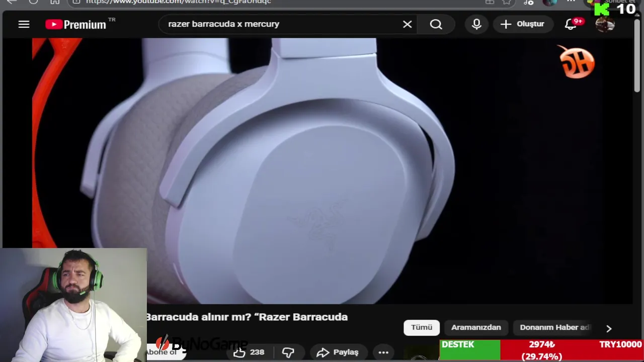Image resolution: width=644 pixels, height=362 pixels.
Task: Open browser three-dot menu
Action: (571, 2)
